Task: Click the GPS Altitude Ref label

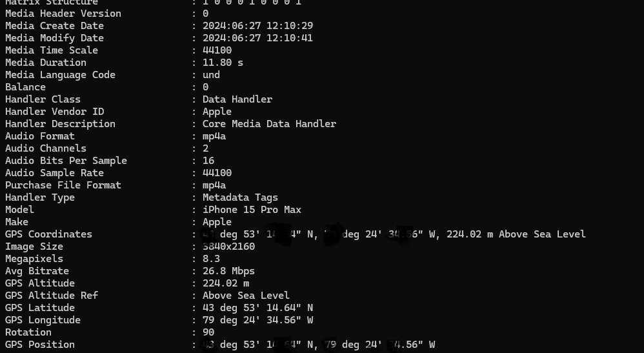Action: tap(52, 296)
